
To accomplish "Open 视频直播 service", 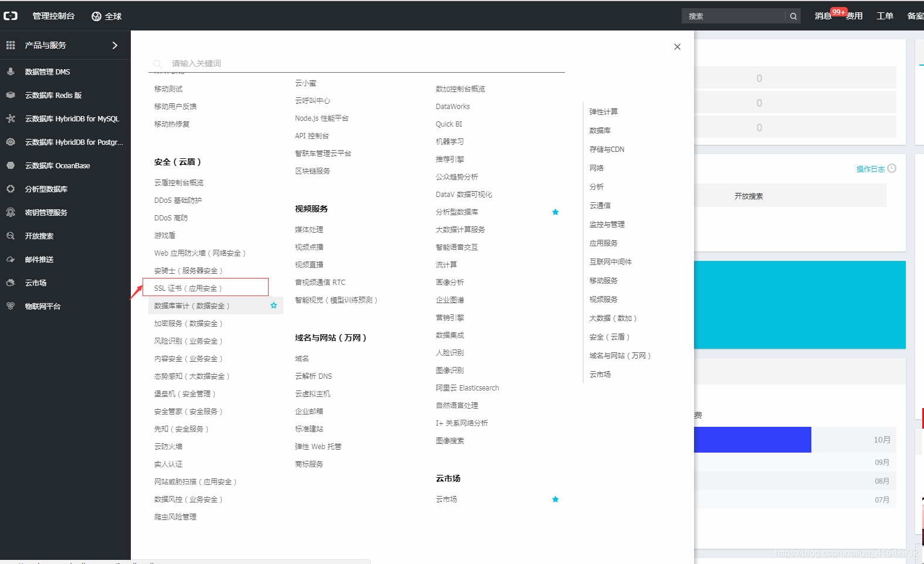I will [309, 264].
